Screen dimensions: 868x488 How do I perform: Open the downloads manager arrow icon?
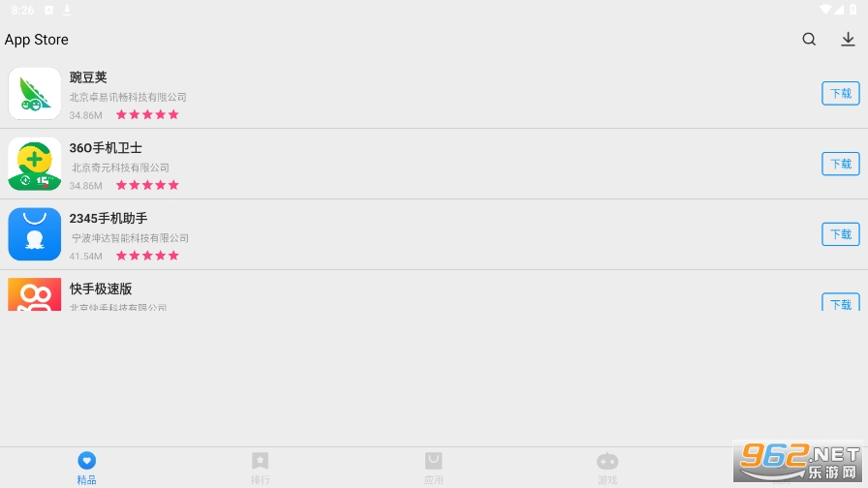pyautogui.click(x=848, y=40)
